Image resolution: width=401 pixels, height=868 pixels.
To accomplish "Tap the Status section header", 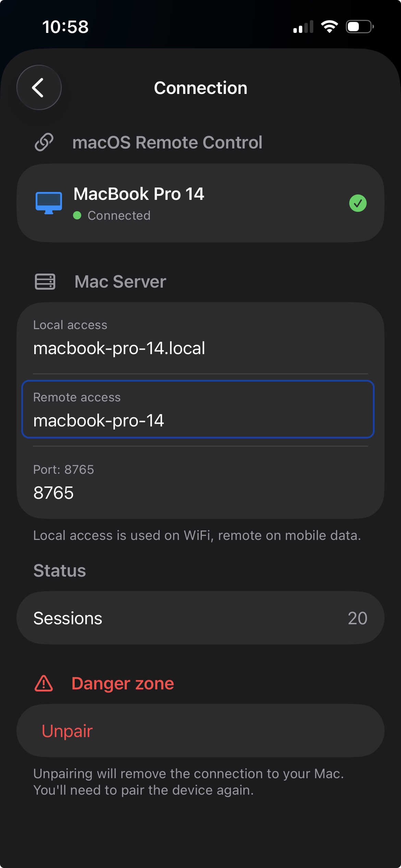I will (60, 570).
